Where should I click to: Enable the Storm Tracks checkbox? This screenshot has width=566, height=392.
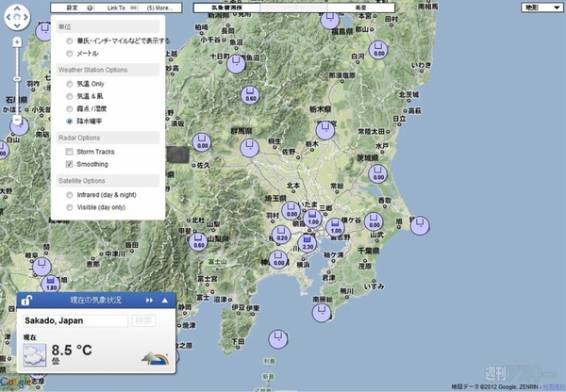point(69,151)
